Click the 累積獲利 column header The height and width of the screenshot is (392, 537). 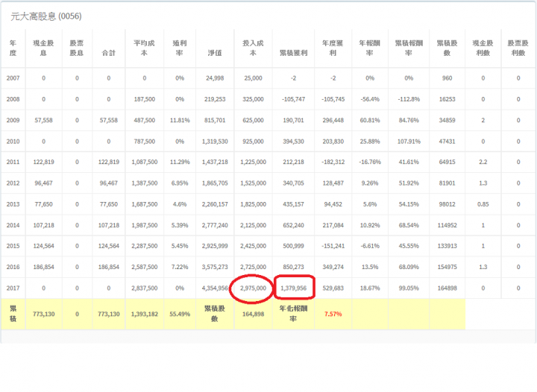click(x=294, y=53)
